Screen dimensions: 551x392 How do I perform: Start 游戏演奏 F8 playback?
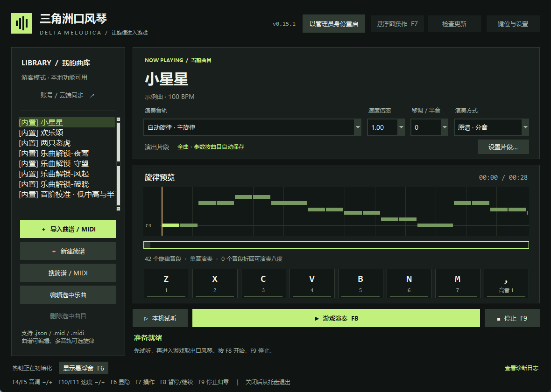[336, 318]
